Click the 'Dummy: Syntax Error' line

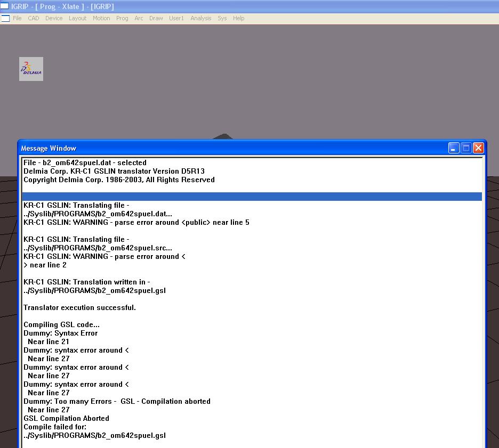(x=60, y=333)
